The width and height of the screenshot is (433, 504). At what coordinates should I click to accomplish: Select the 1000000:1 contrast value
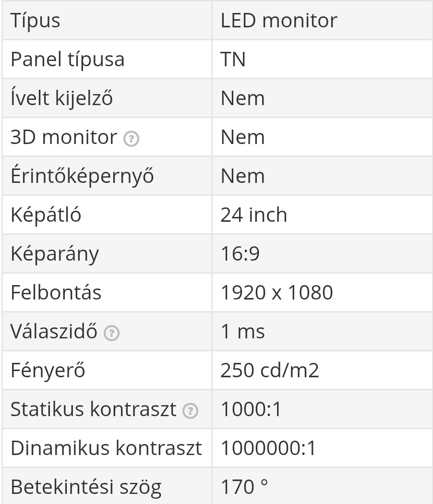click(268, 448)
